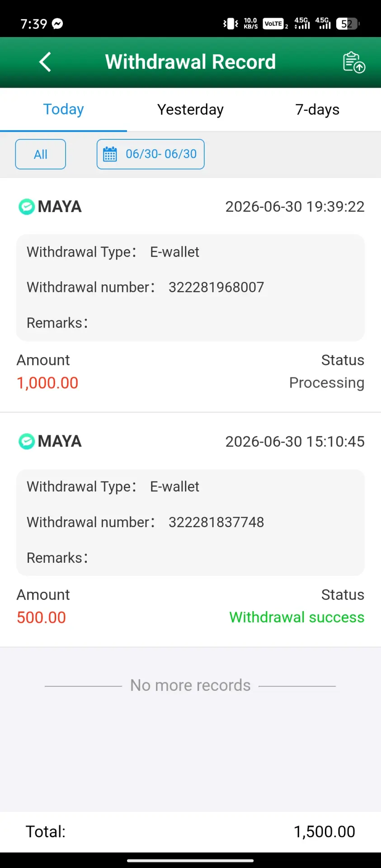Tap the back arrow in header
381x868 pixels.
45,62
